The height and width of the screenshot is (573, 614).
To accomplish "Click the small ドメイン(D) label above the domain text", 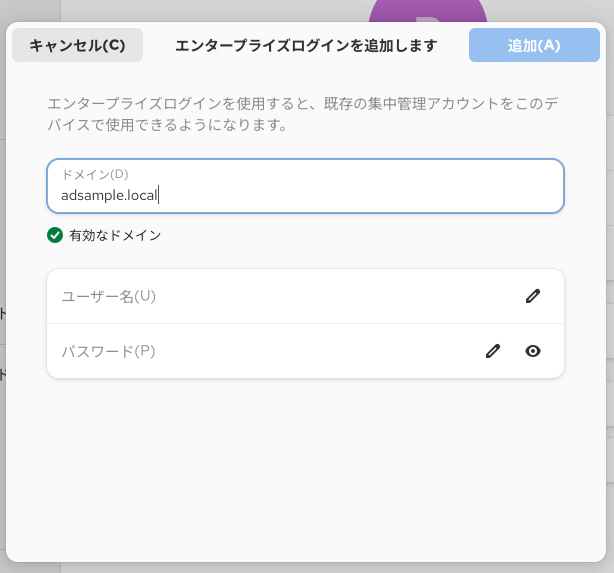I will click(x=95, y=174).
